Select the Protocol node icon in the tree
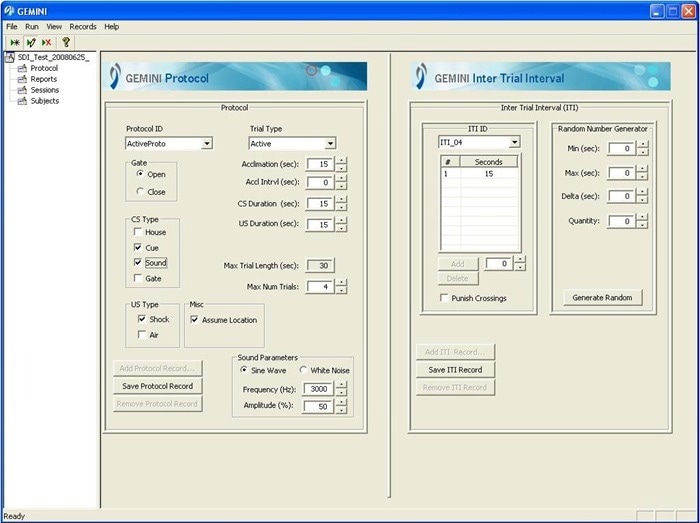The width and height of the screenshot is (700, 523). [x=22, y=68]
